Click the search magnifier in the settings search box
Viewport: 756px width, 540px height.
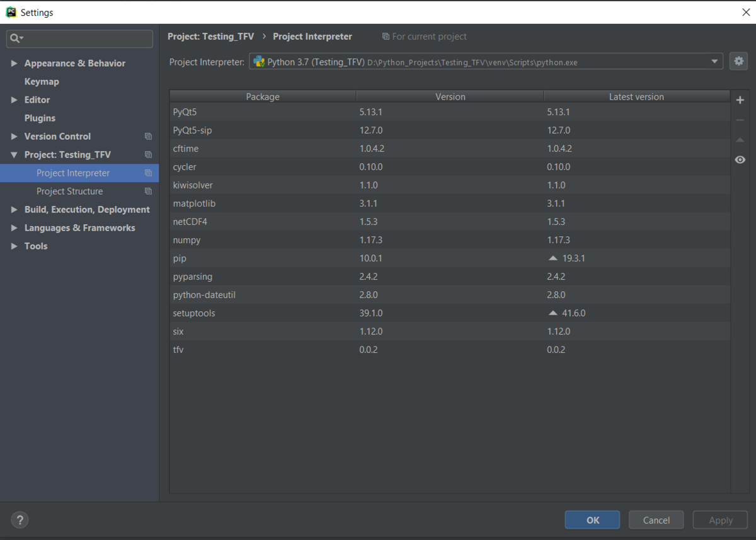tap(14, 38)
